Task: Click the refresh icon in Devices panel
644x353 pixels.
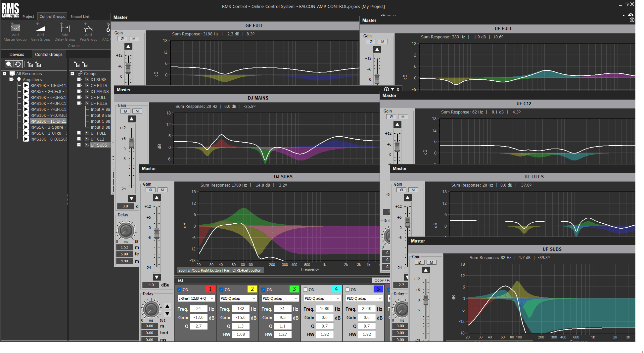Action: (18, 64)
